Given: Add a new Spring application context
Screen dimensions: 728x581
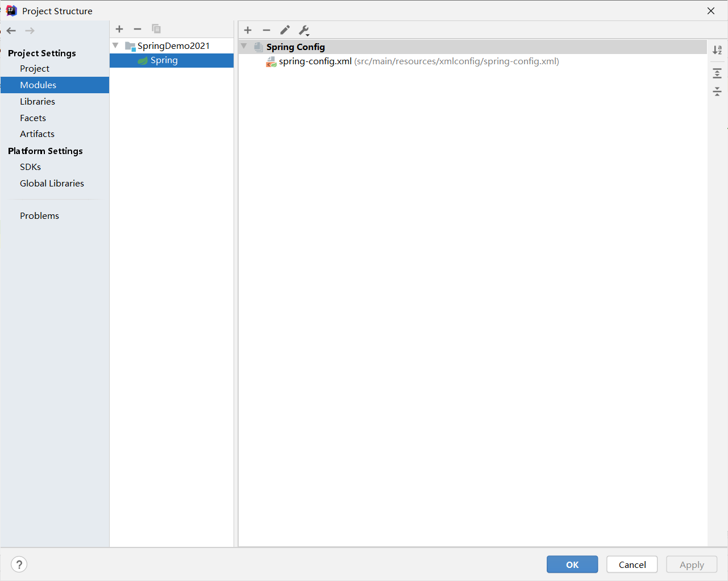Looking at the screenshot, I should pos(248,30).
